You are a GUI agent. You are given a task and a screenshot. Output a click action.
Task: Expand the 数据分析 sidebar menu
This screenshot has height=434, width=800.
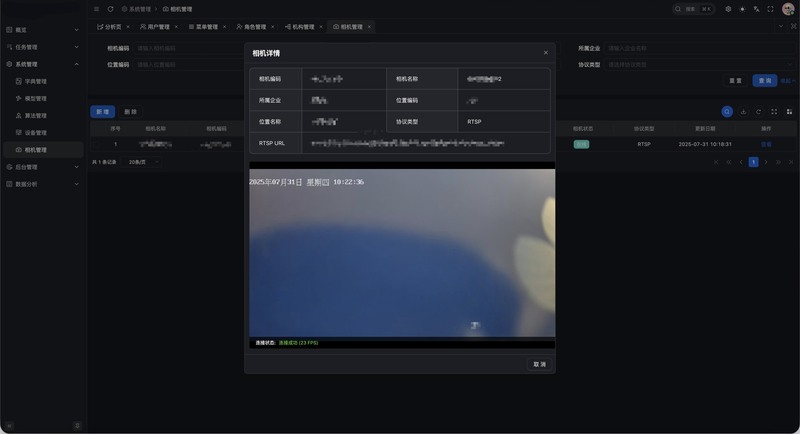pos(43,184)
